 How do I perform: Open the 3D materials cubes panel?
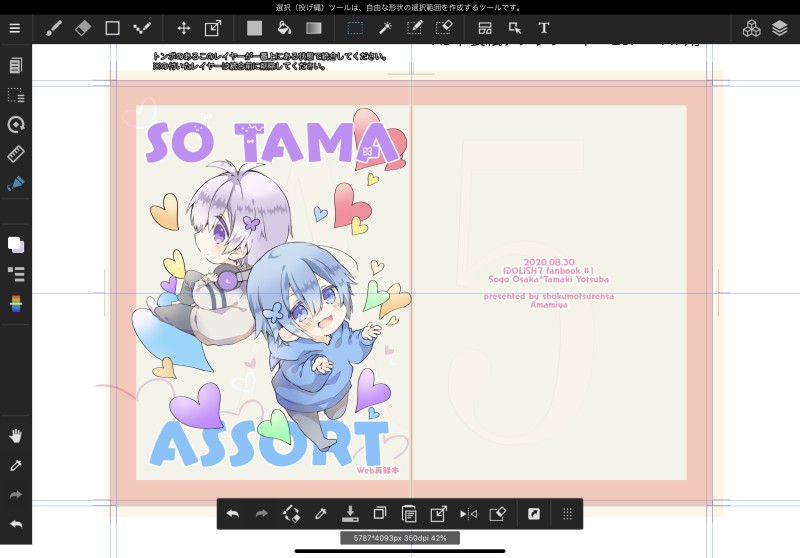pos(751,28)
